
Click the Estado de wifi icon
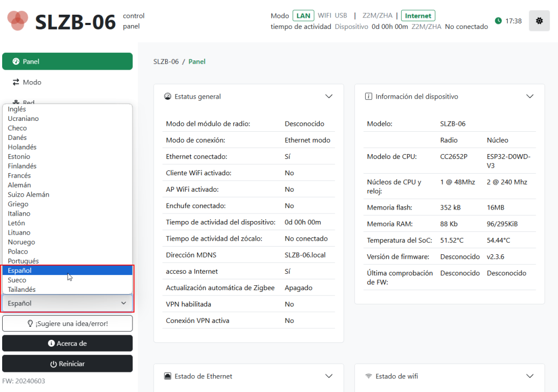point(368,376)
